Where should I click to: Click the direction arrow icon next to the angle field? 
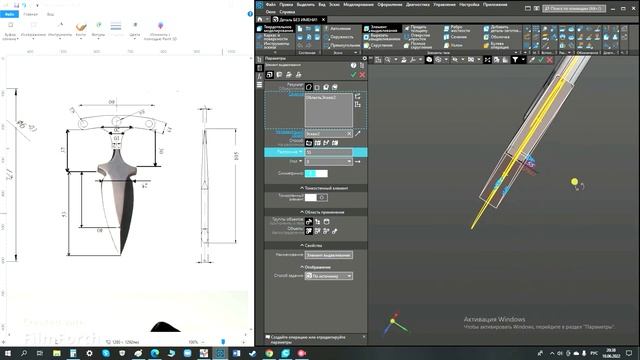point(358,162)
